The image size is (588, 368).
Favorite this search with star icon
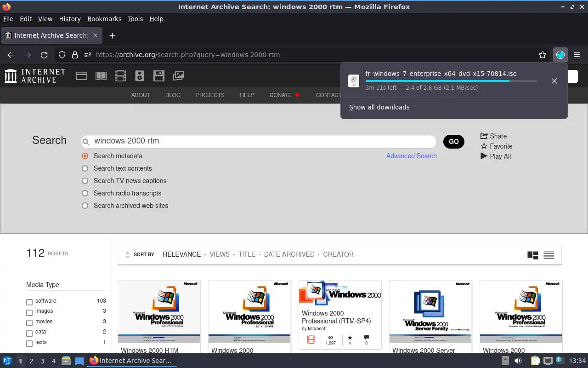[x=496, y=146]
